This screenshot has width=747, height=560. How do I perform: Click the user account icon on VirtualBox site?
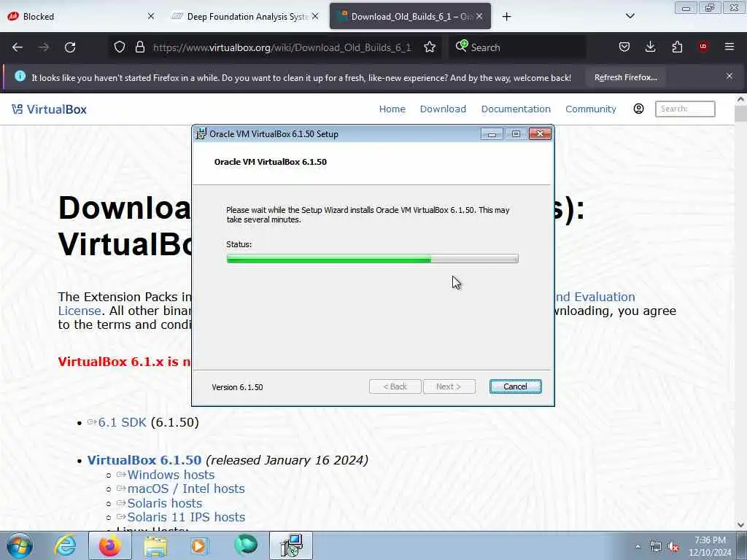pyautogui.click(x=638, y=109)
